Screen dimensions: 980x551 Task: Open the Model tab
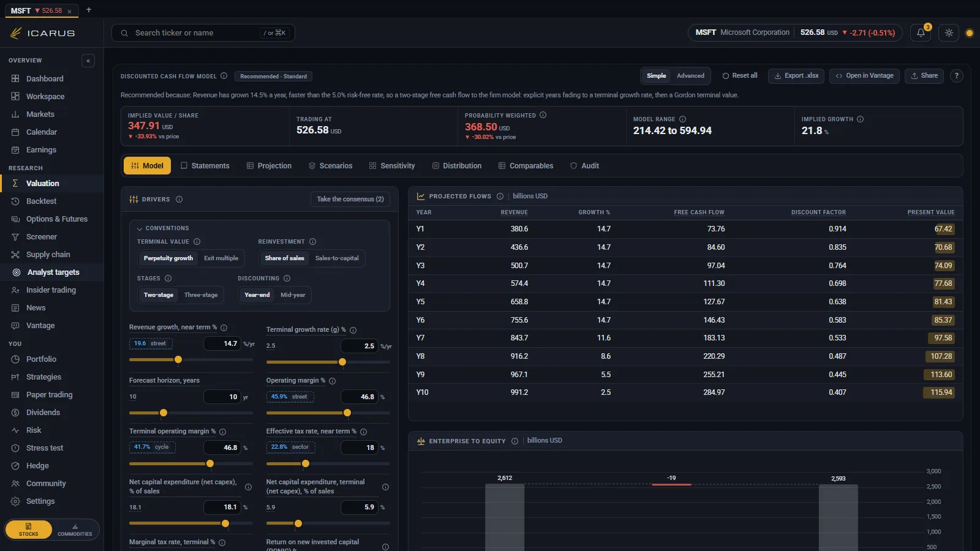coord(148,166)
